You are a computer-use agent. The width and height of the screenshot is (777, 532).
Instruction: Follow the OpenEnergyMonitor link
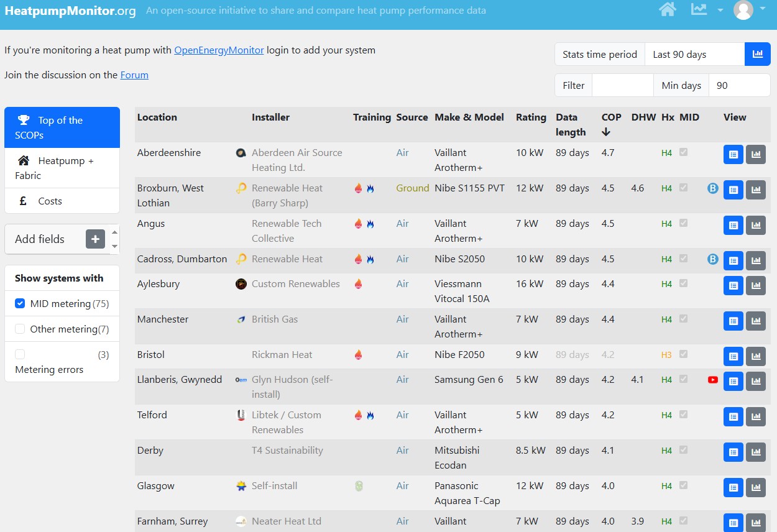219,50
